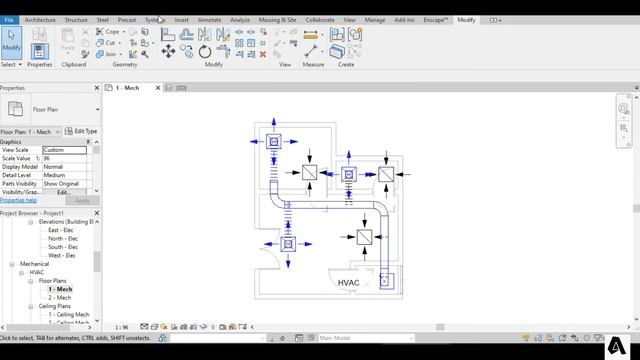
Task: Click the red Delete icon
Action: 263,54
